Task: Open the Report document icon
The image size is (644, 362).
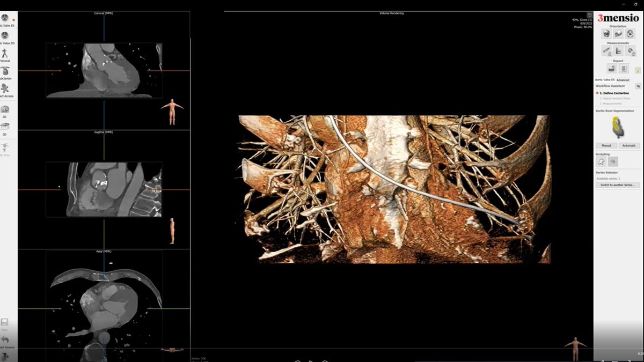Action: 624,69
